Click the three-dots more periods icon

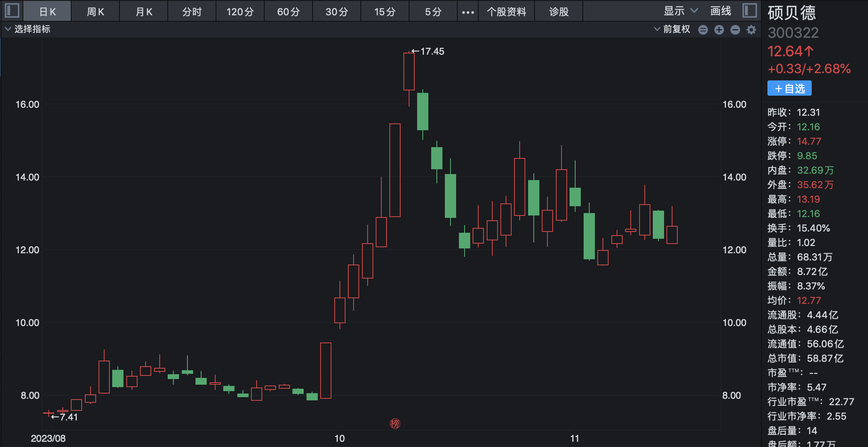coord(468,12)
